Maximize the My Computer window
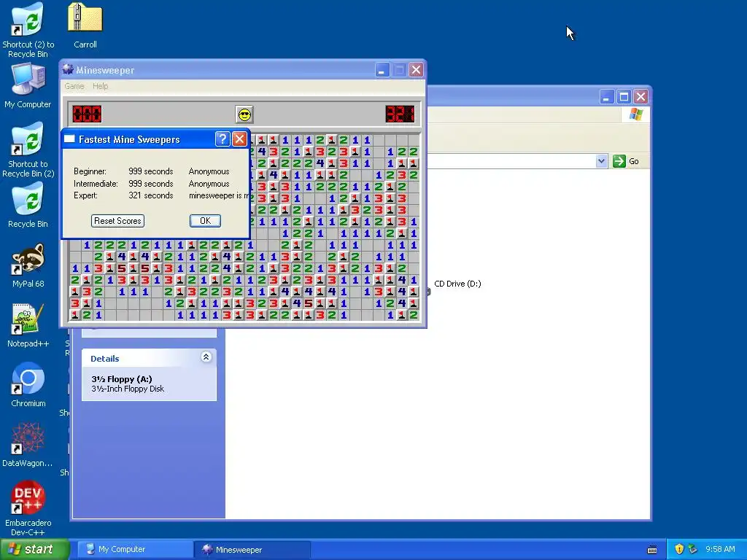The width and height of the screenshot is (747, 560). (x=624, y=97)
